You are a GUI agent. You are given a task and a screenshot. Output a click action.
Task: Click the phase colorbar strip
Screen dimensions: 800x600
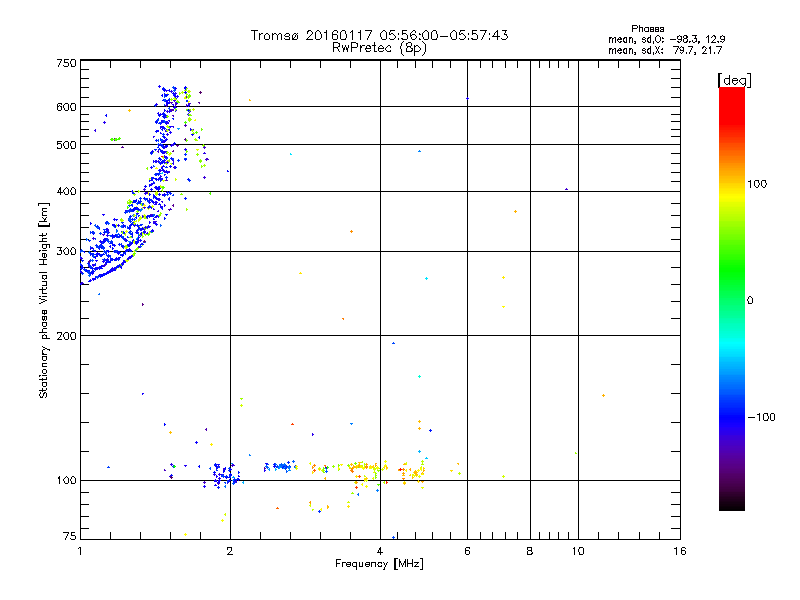(x=732, y=299)
